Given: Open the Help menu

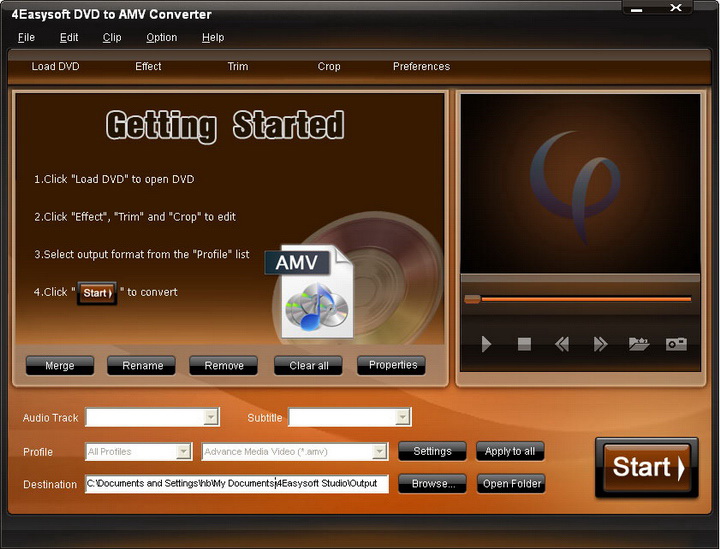Looking at the screenshot, I should [213, 38].
